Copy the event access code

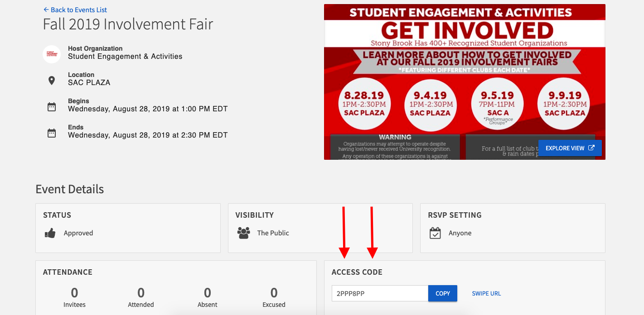click(442, 293)
